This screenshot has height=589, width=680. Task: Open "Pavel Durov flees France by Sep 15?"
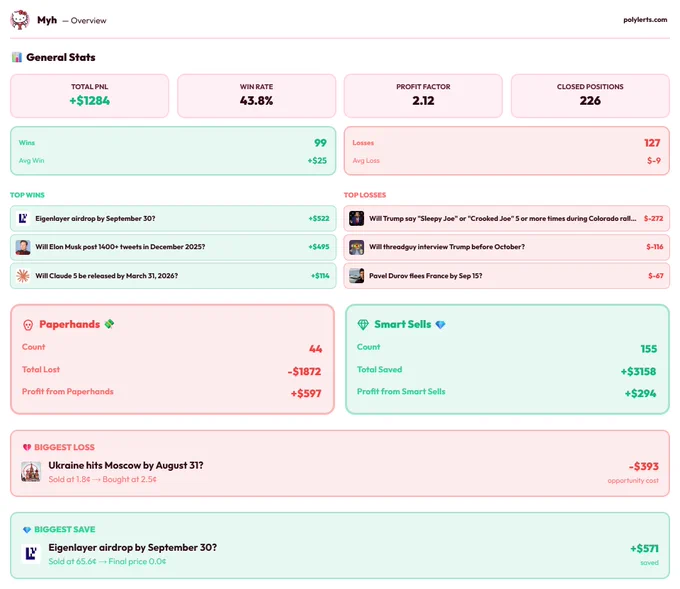click(507, 276)
